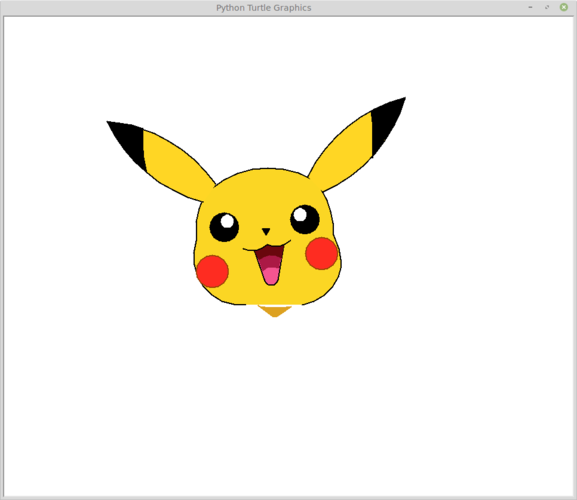Click the Python Turtle Graphics title text

[263, 8]
